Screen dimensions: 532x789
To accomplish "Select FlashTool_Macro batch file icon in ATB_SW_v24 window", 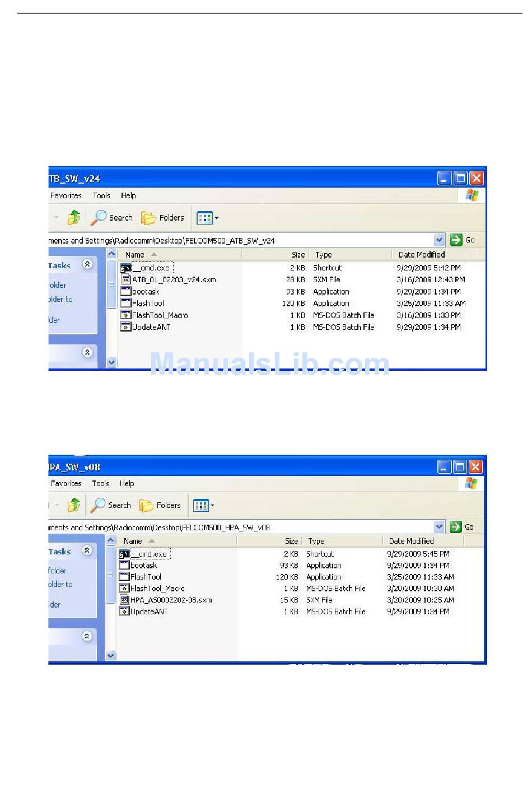I will tap(126, 315).
